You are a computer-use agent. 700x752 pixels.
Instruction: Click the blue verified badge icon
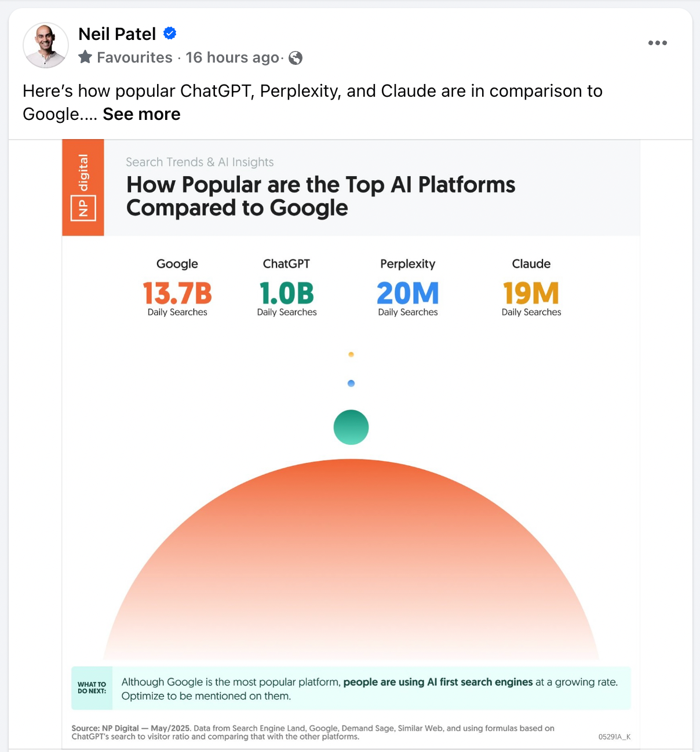[x=170, y=34]
